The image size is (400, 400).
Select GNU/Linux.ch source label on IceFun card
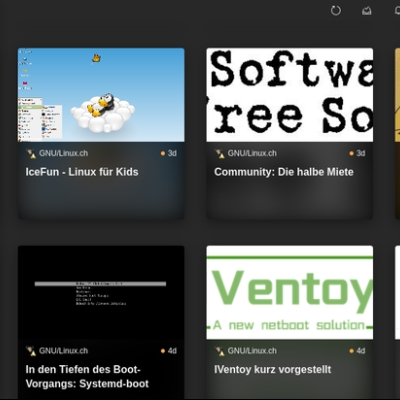pyautogui.click(x=63, y=153)
